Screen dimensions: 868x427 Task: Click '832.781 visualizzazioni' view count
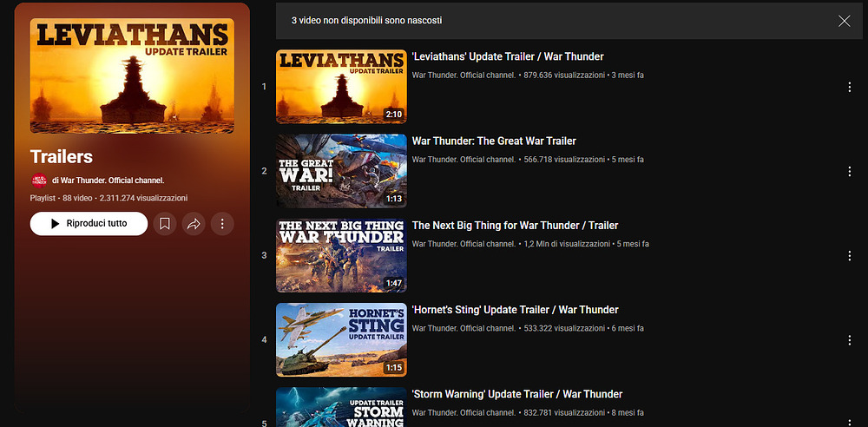(x=564, y=412)
